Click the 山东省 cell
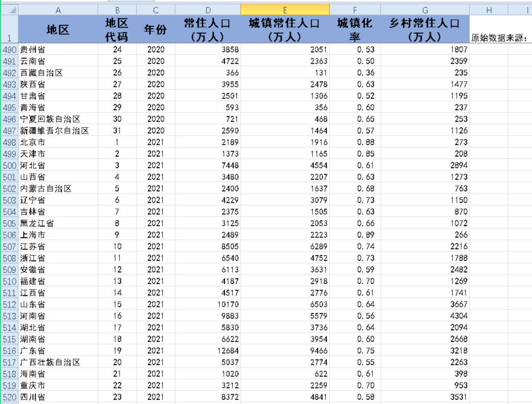The height and width of the screenshot is (404, 532). pyautogui.click(x=58, y=305)
